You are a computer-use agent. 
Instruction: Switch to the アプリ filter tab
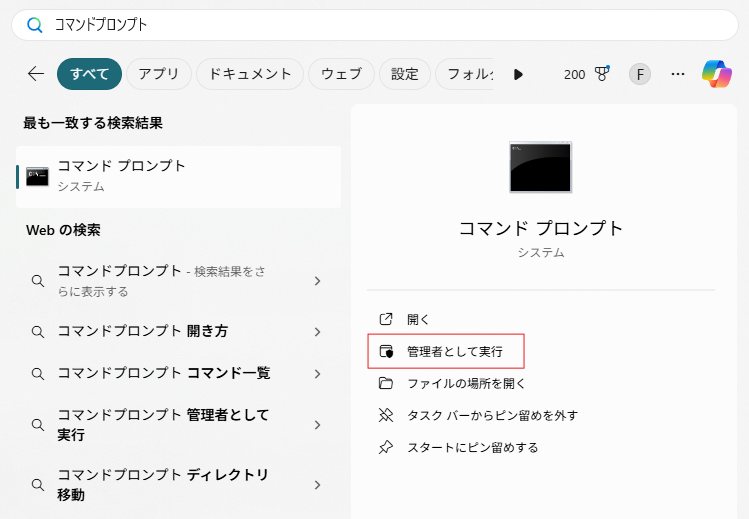point(158,74)
